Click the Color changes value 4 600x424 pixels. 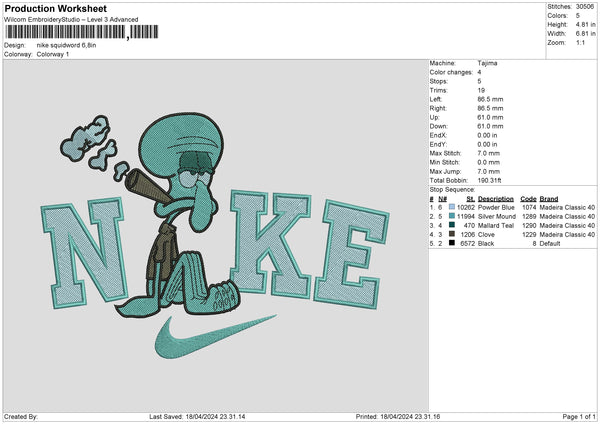click(479, 72)
